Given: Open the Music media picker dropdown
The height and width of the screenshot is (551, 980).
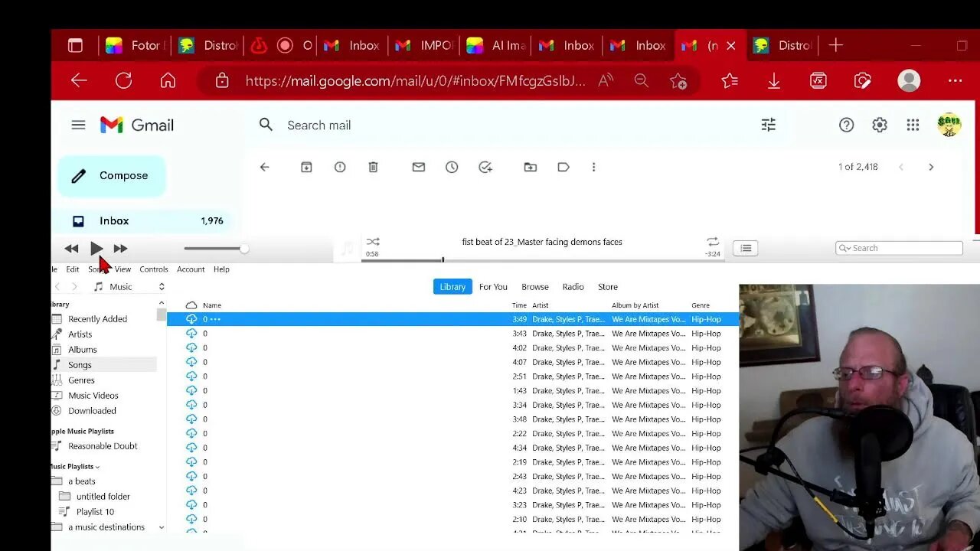Looking at the screenshot, I should (129, 287).
